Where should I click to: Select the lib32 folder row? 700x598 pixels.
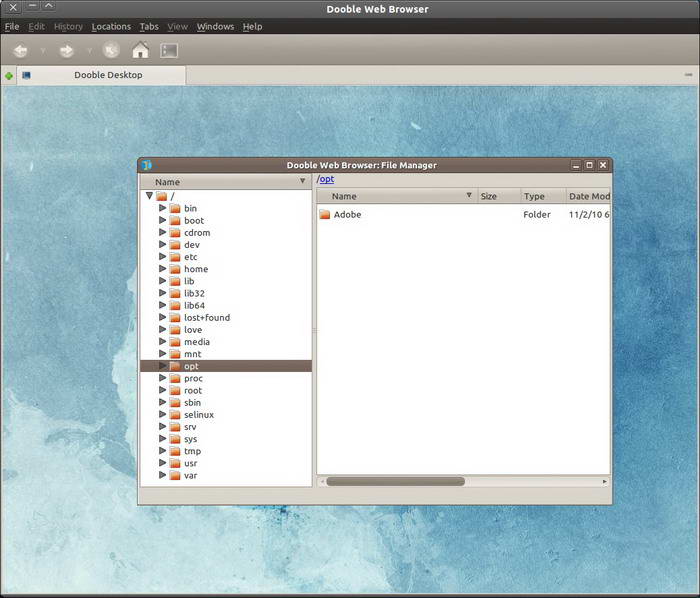point(226,293)
